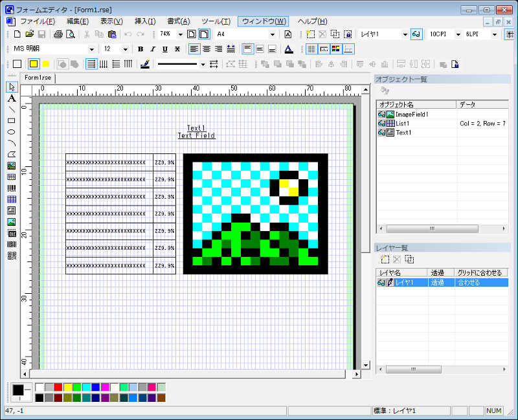The image size is (518, 420).
Task: Click the グリッドに合わせる column header
Action: click(481, 272)
